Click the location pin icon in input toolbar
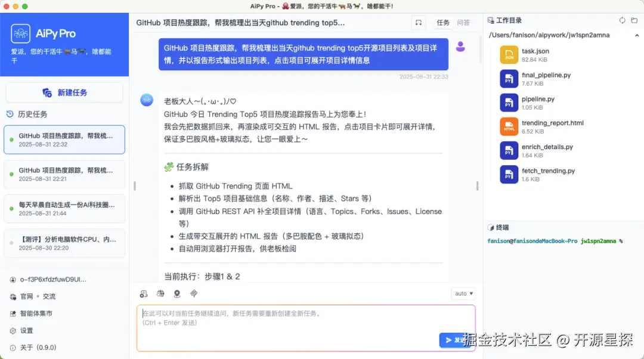The width and height of the screenshot is (644, 359). pyautogui.click(x=176, y=293)
